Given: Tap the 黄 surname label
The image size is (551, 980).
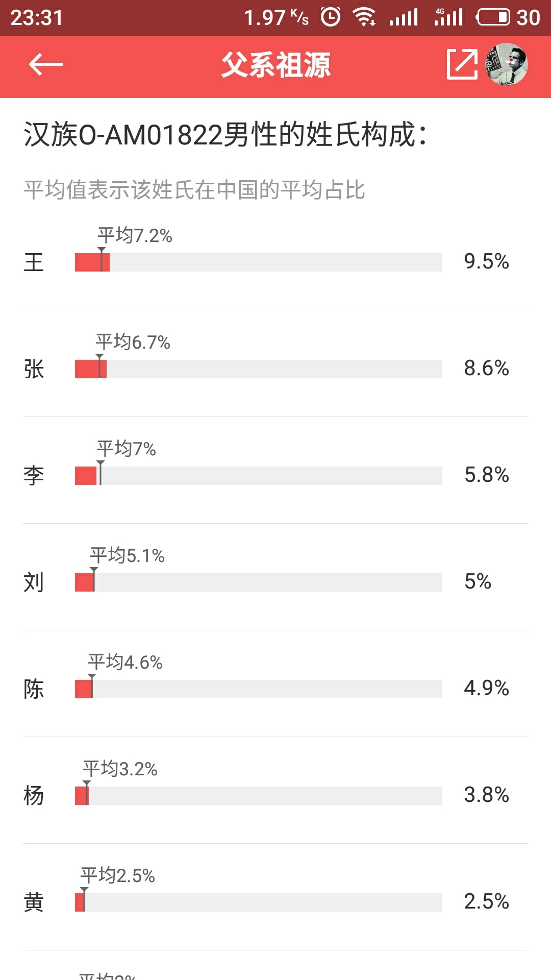Looking at the screenshot, I should 34,902.
